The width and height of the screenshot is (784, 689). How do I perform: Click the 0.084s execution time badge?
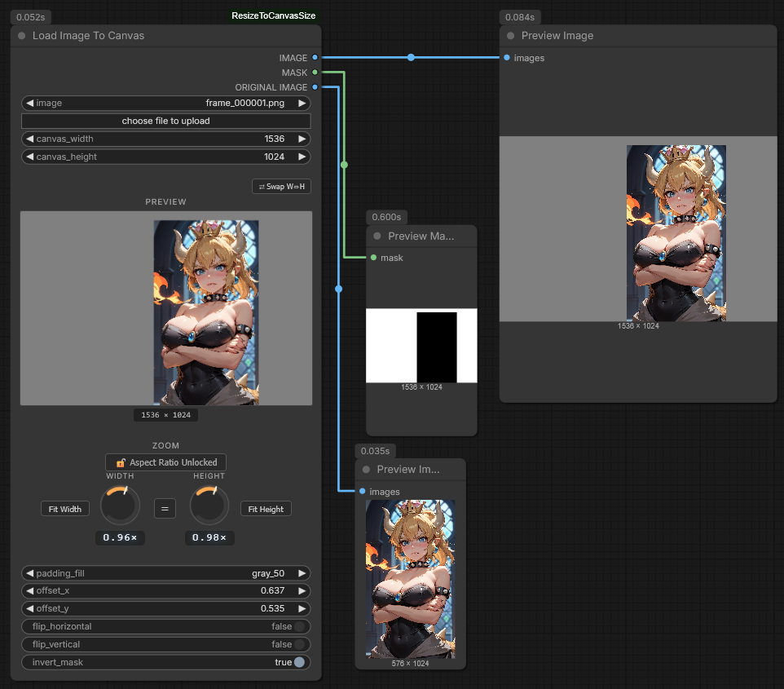pyautogui.click(x=519, y=17)
